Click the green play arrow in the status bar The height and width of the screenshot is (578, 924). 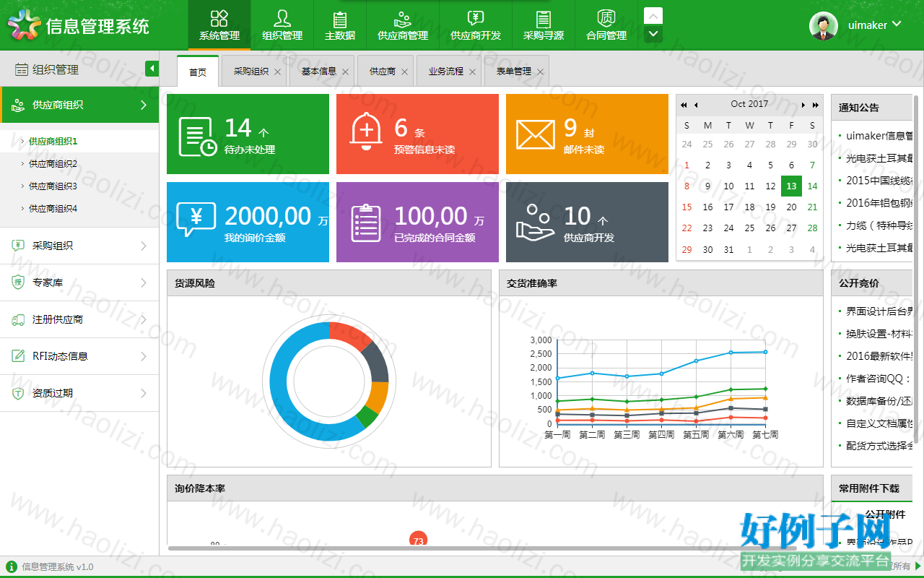tap(919, 566)
